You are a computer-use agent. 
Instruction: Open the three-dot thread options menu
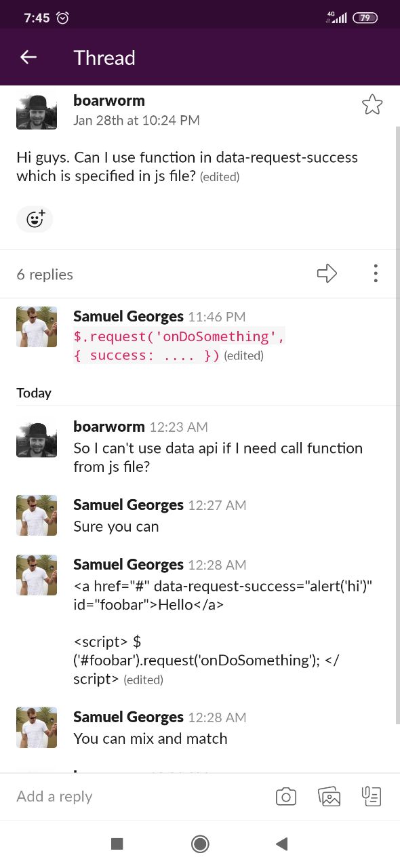376,274
